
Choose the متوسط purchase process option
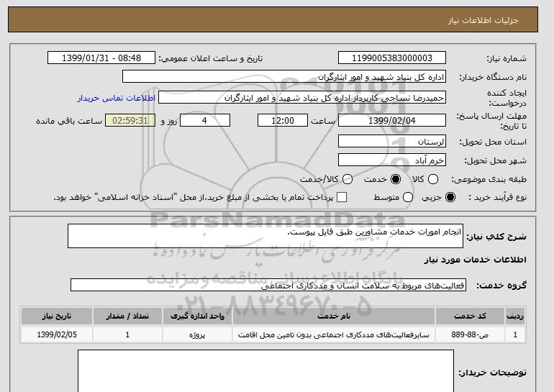[x=408, y=197]
